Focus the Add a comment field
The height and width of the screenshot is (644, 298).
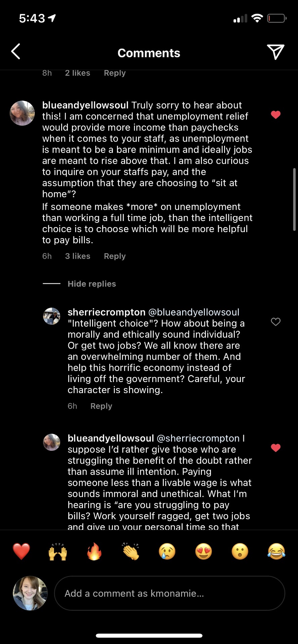click(169, 593)
